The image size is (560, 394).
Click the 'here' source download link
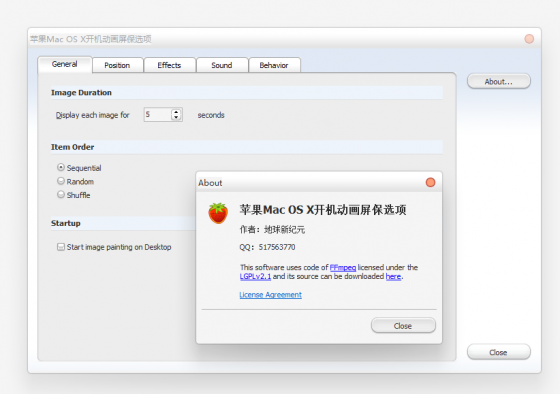click(x=393, y=276)
